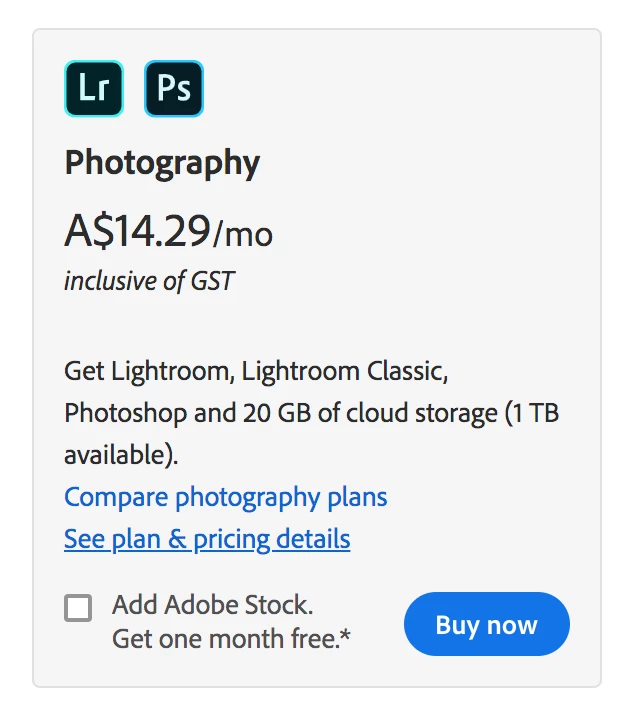This screenshot has height=710, width=626.
Task: Click the /mo billing period text
Action: click(243, 234)
